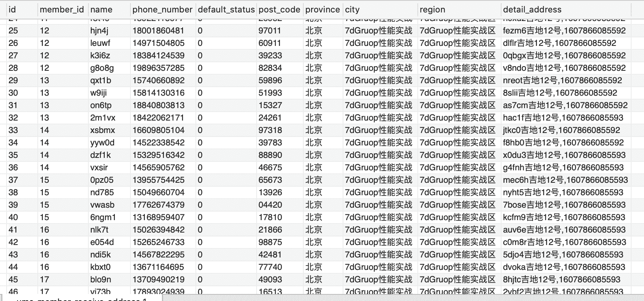The width and height of the screenshot is (644, 301).
Task: Select the region column header
Action: 432,10
